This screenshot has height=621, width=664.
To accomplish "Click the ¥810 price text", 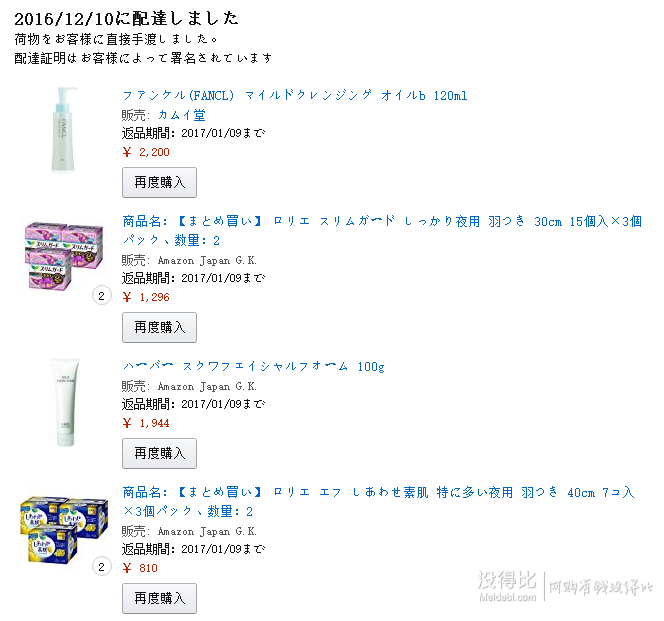I will pyautogui.click(x=140, y=568).
